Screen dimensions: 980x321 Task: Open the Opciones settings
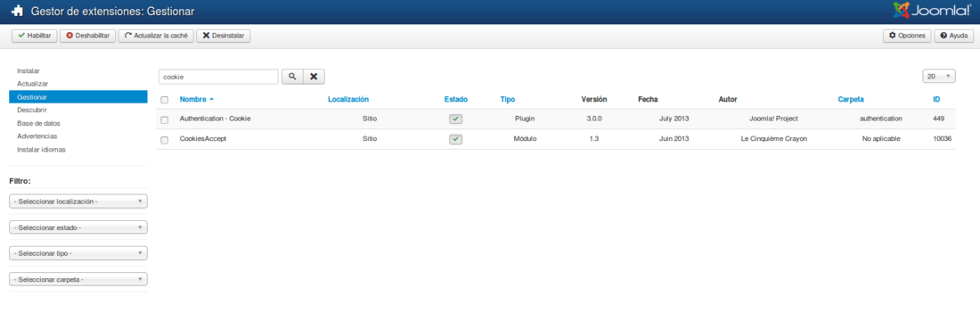coord(907,36)
